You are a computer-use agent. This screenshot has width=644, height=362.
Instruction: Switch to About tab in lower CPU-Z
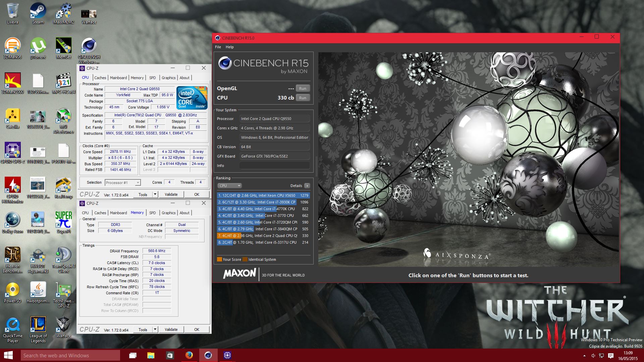tap(184, 213)
